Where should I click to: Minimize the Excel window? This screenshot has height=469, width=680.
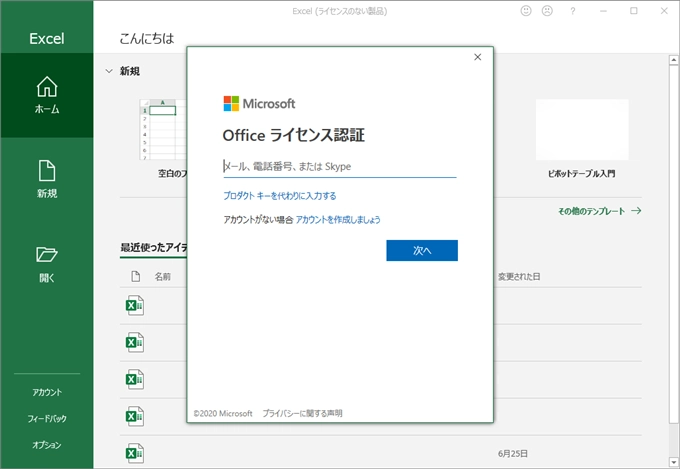(603, 11)
